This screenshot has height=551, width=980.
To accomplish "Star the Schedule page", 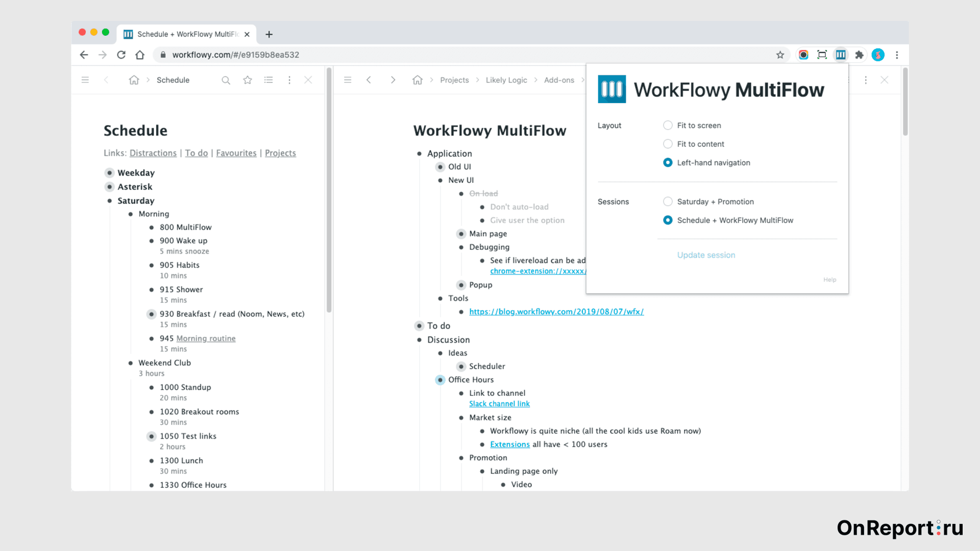I will coord(248,80).
